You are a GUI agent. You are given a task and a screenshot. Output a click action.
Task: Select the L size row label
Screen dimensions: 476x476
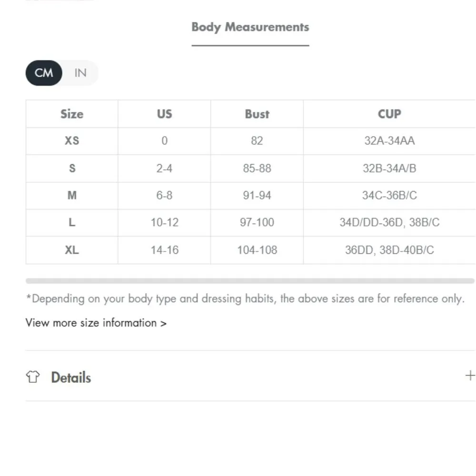pyautogui.click(x=72, y=222)
